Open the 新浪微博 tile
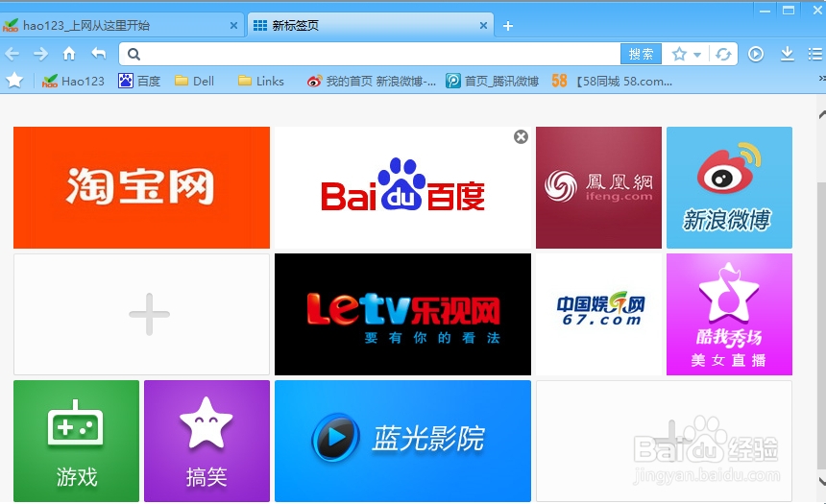The height and width of the screenshot is (504, 826). coord(729,187)
